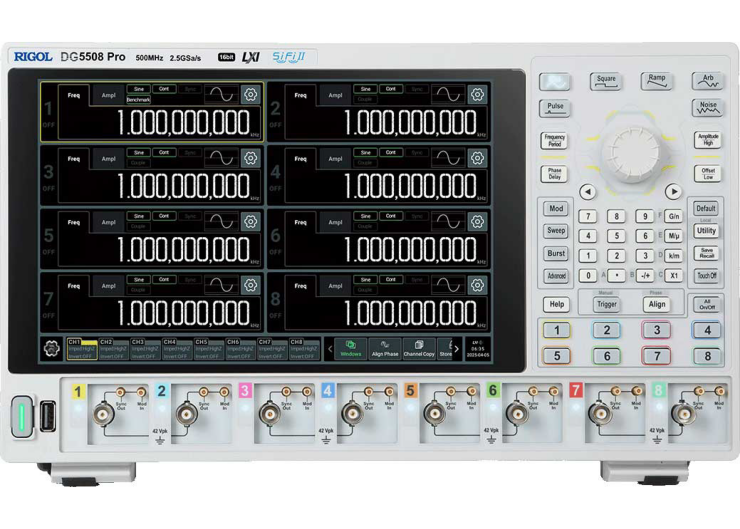
Task: Tap channel 2 sine waveform preview icon
Action: click(448, 95)
